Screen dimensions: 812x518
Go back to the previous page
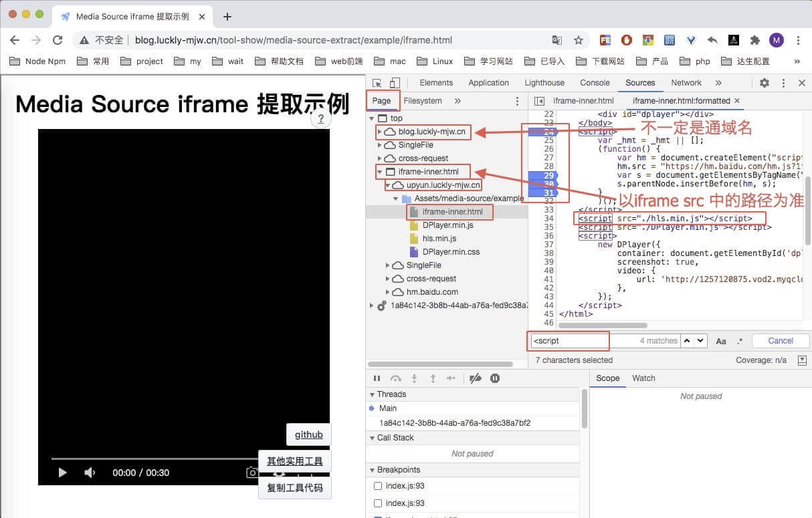pos(15,40)
